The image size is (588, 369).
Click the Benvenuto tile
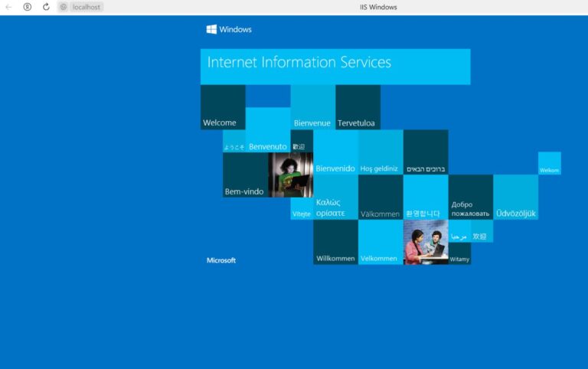[268, 129]
